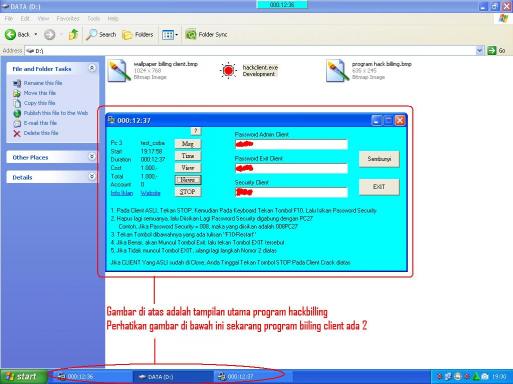This screenshot has height=384, width=513.
Task: Toggle the Folders pane button
Action: tap(137, 34)
